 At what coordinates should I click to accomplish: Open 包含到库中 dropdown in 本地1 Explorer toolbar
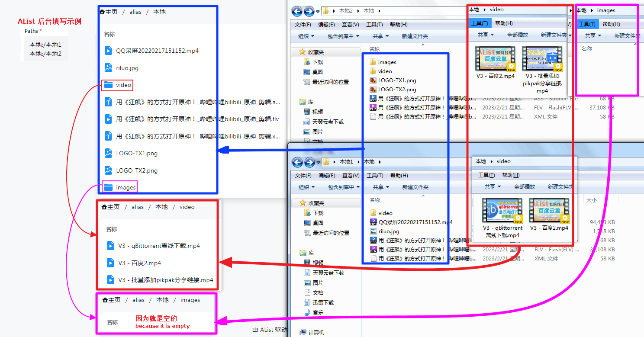(x=344, y=187)
